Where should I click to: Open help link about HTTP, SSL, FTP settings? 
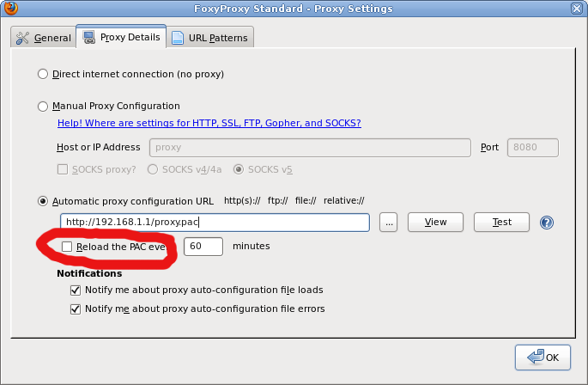point(209,123)
